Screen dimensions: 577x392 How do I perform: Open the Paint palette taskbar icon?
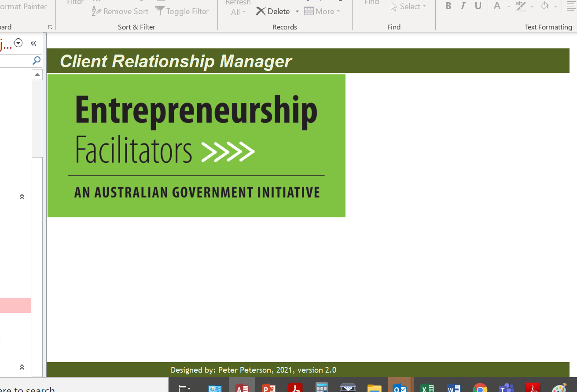click(559, 388)
